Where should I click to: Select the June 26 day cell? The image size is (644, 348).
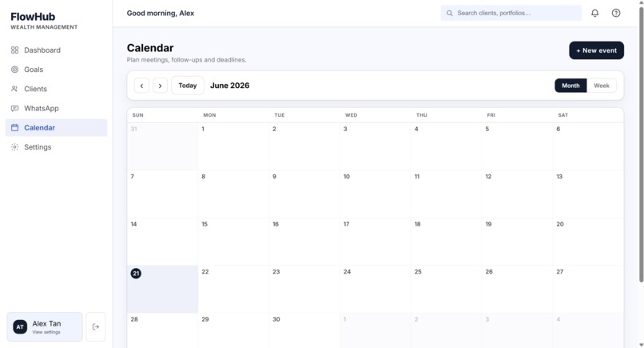point(518,289)
